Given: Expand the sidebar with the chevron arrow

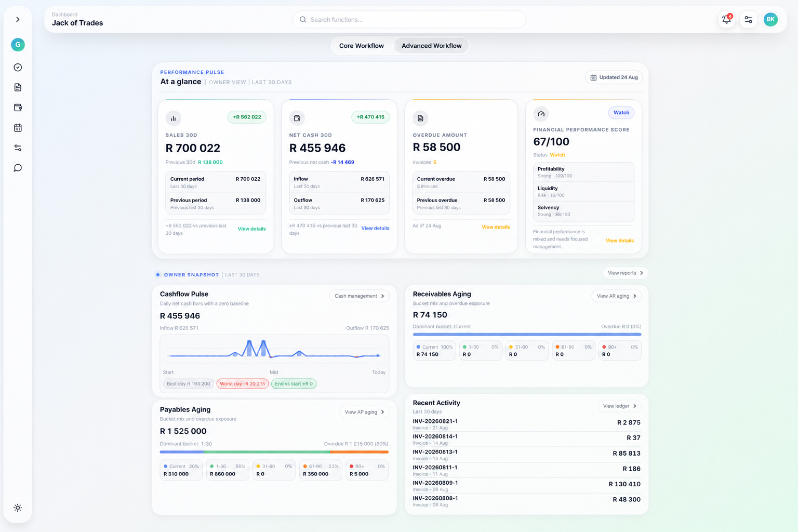Looking at the screenshot, I should click(x=18, y=19).
